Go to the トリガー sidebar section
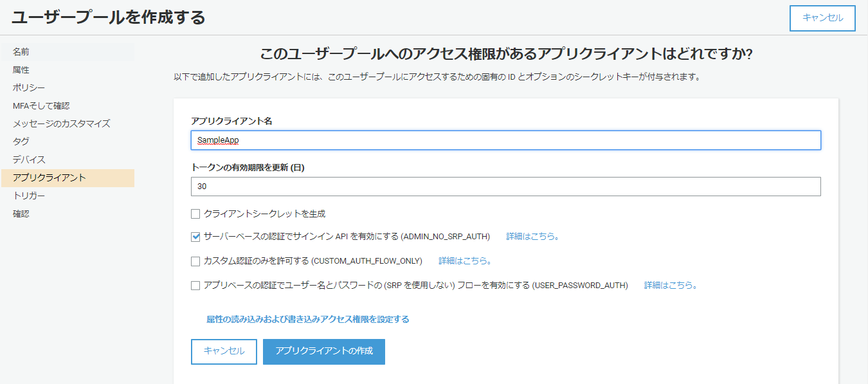Screen dimensions: 868x384 click(x=29, y=196)
